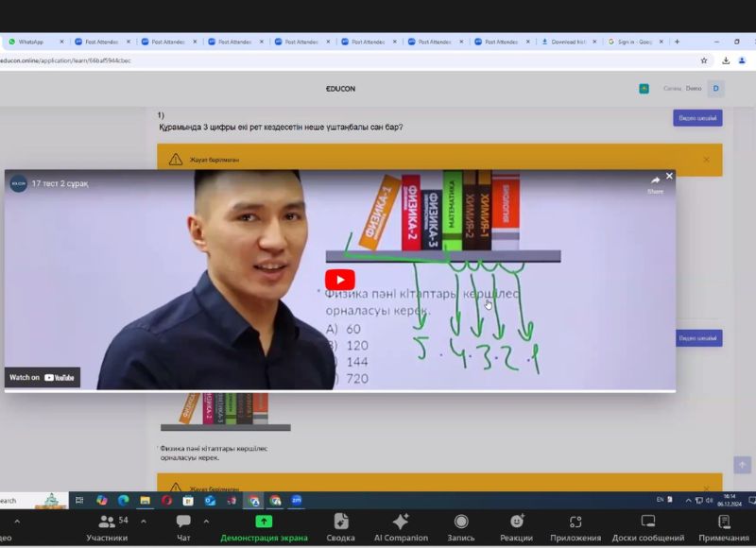Click the D user avatar in header
Viewport: 756px width, 548px height.
coord(715,89)
